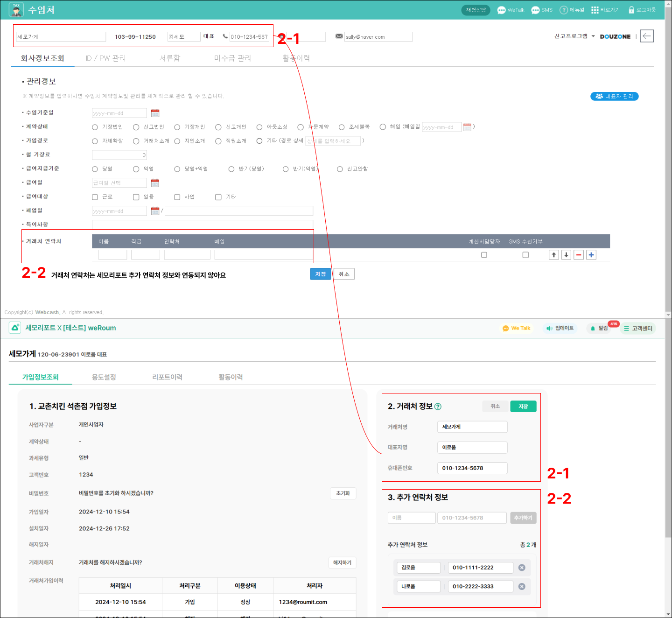Click the red minus icon to remove contact row
Screen dimensions: 672x618
pyautogui.click(x=579, y=255)
